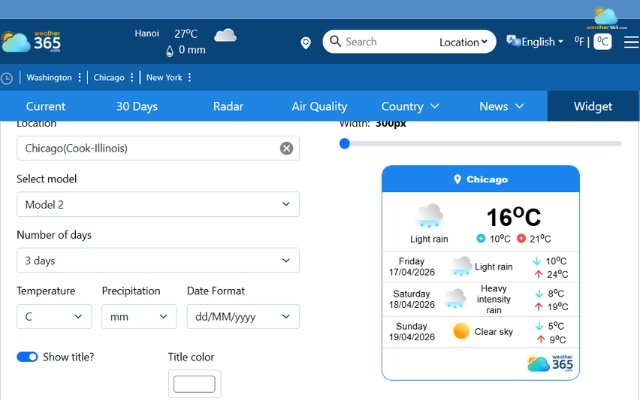Click the Weather 365 logo in header
Viewport: 640px width, 400px height.
coord(32,42)
